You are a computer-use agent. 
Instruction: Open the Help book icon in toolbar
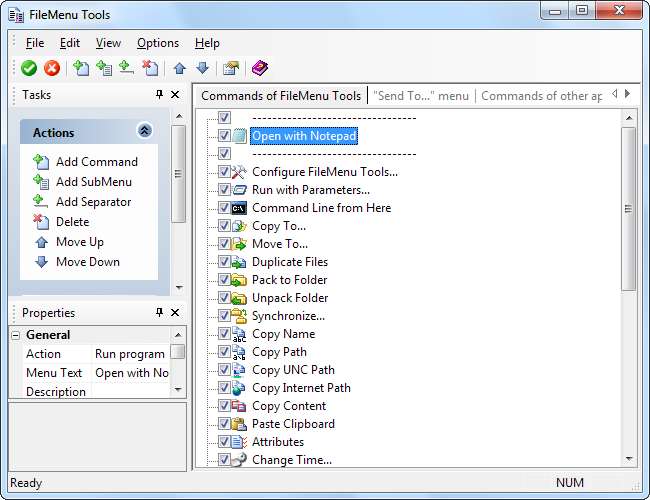[260, 68]
